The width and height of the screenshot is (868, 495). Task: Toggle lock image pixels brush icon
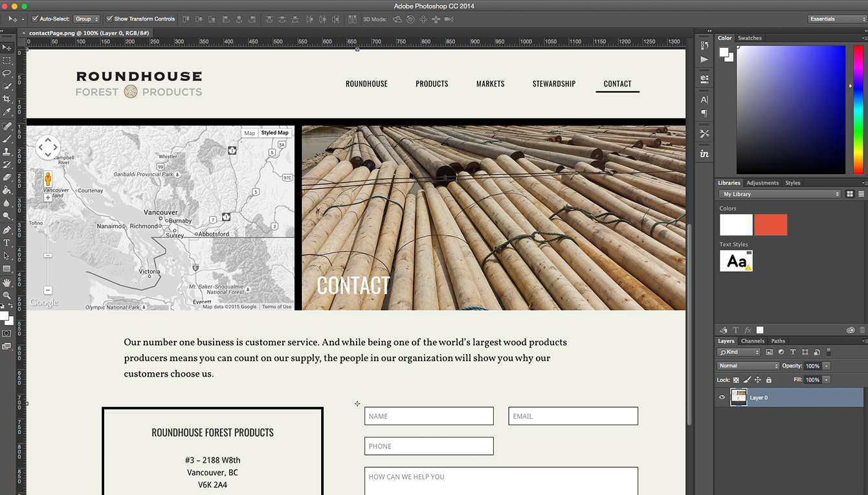[x=747, y=380]
